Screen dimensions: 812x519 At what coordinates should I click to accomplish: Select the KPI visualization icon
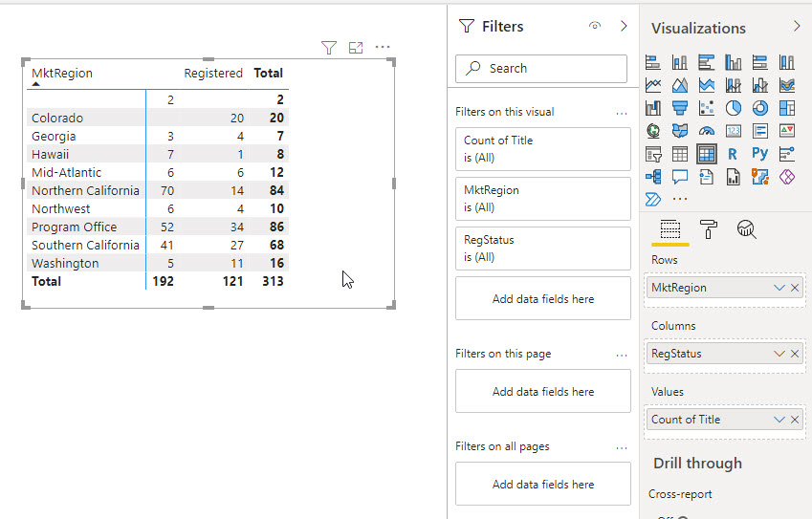pos(787,131)
